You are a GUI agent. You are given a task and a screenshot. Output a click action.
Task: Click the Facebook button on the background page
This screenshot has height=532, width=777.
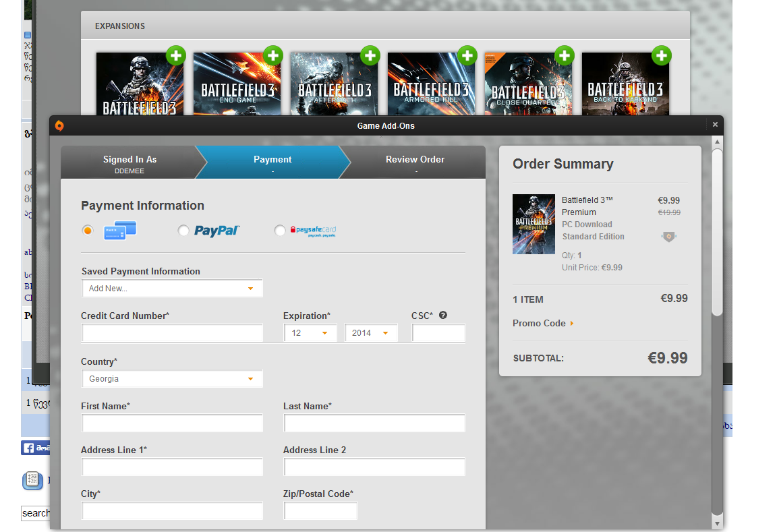35,448
